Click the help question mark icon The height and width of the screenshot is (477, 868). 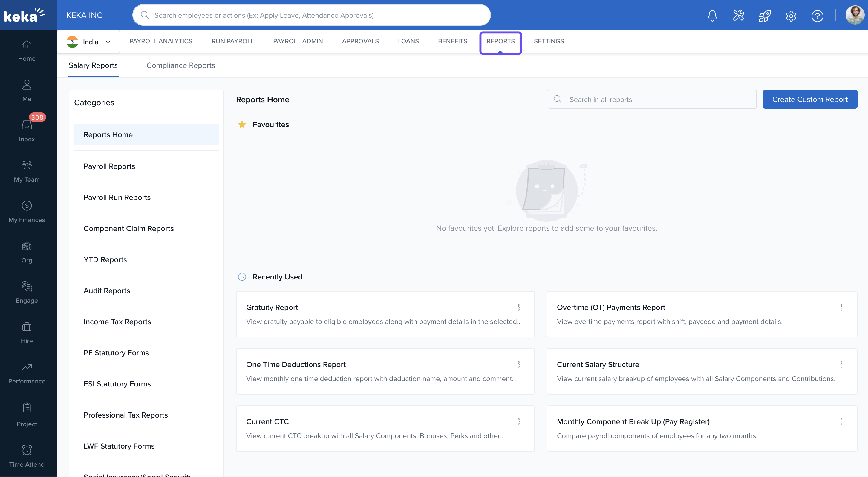[x=817, y=16]
